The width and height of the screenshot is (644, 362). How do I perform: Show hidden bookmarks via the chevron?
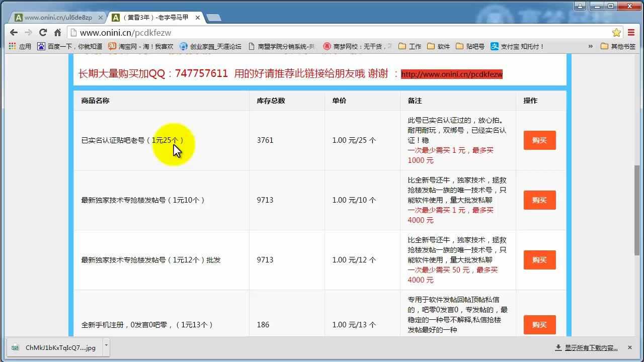coord(591,46)
